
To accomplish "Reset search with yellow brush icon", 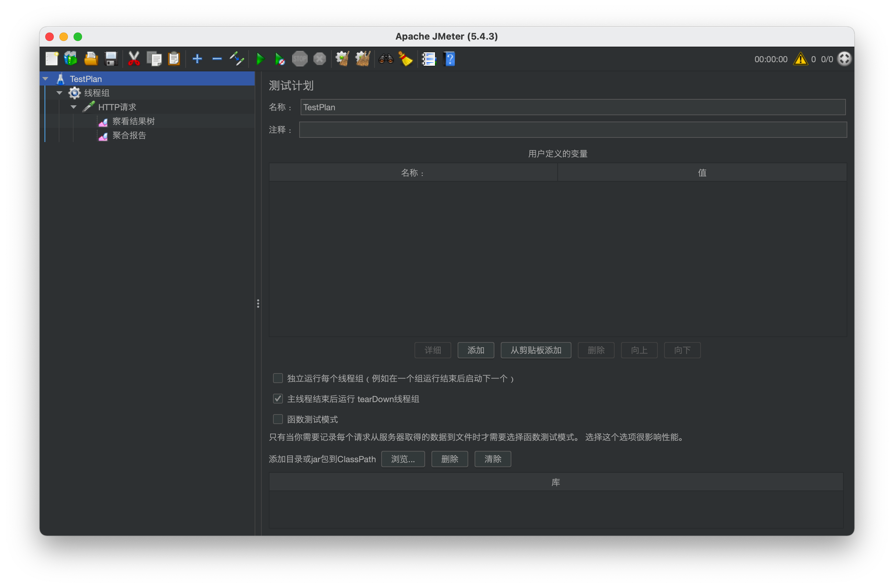I will (406, 59).
